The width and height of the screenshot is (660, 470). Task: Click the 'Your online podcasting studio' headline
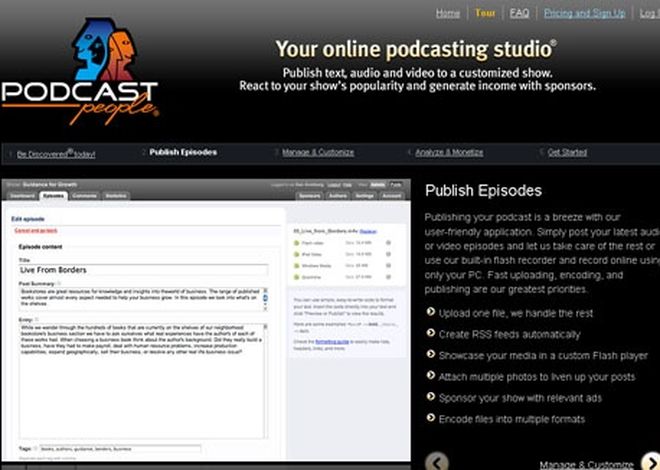point(416,49)
